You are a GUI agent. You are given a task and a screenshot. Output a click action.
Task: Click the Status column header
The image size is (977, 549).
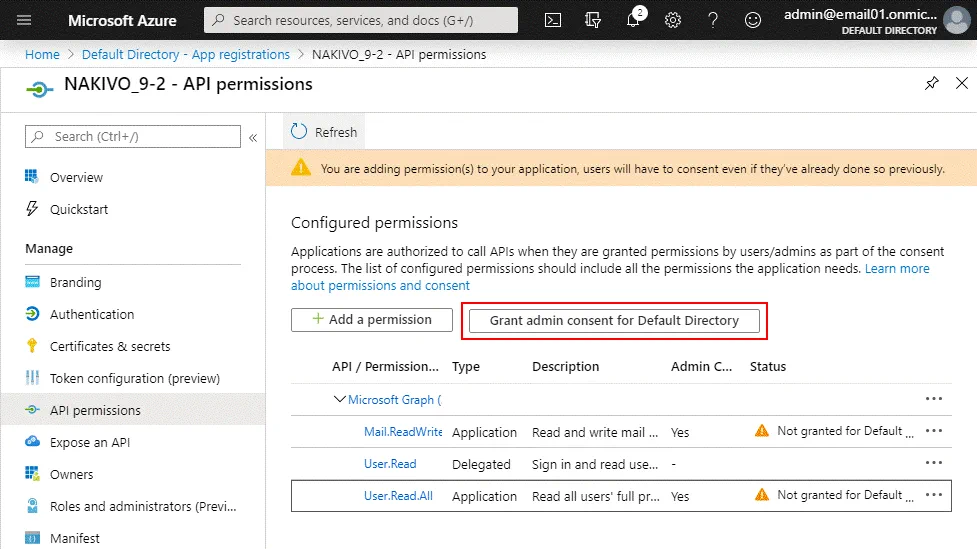click(x=768, y=366)
